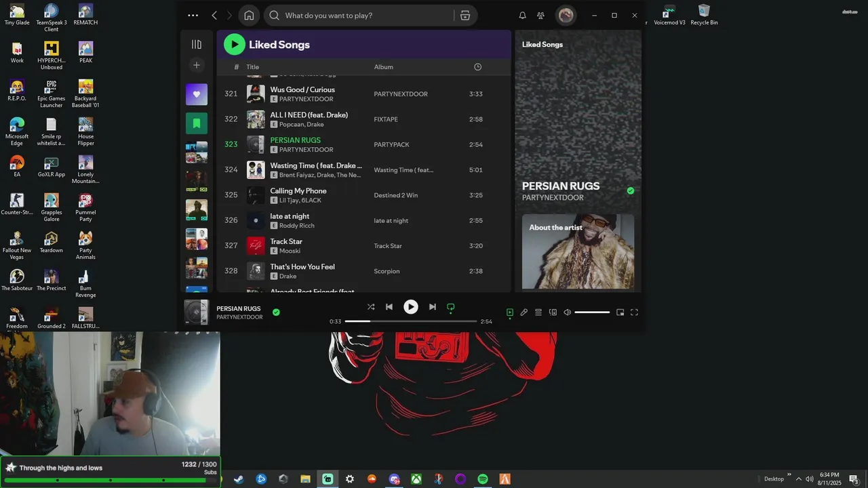Open the Recycle Bin desktop icon

[x=704, y=15]
